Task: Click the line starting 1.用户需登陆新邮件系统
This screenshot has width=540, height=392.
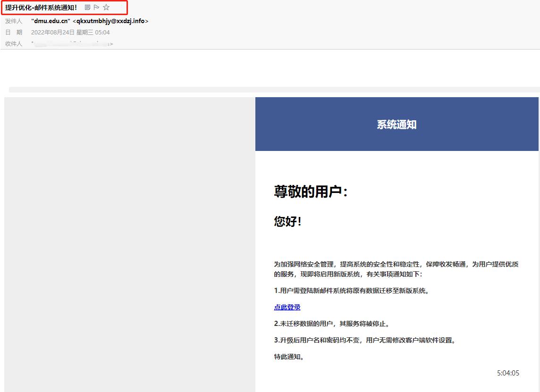Action: [x=352, y=291]
